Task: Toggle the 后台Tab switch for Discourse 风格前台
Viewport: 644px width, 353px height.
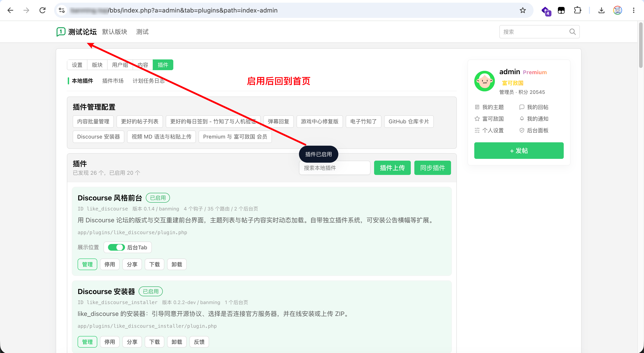Action: coord(116,247)
